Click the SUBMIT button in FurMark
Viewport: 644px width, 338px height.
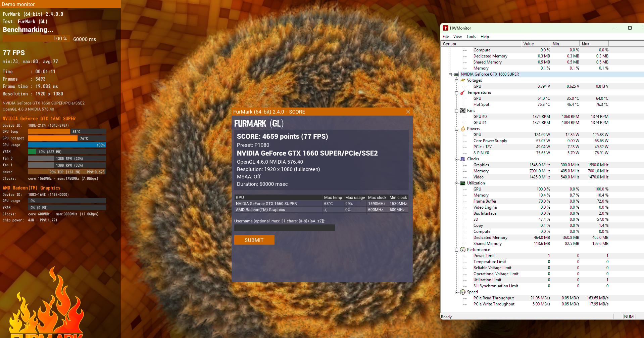click(x=254, y=240)
